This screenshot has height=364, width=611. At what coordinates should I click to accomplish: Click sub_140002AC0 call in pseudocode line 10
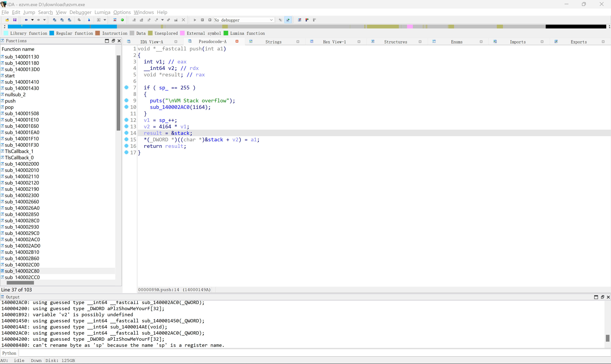coord(170,107)
